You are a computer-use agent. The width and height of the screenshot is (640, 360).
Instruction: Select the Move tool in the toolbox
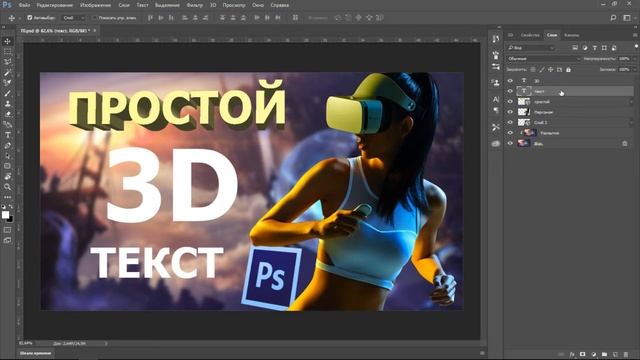pyautogui.click(x=7, y=41)
